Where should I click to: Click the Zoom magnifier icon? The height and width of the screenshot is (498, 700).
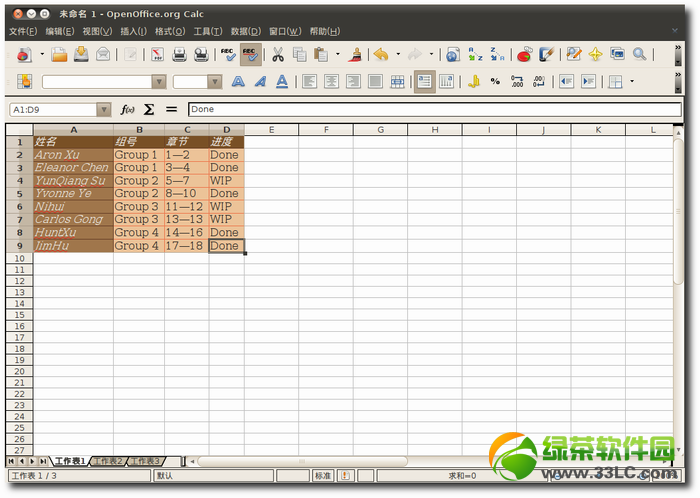(639, 54)
